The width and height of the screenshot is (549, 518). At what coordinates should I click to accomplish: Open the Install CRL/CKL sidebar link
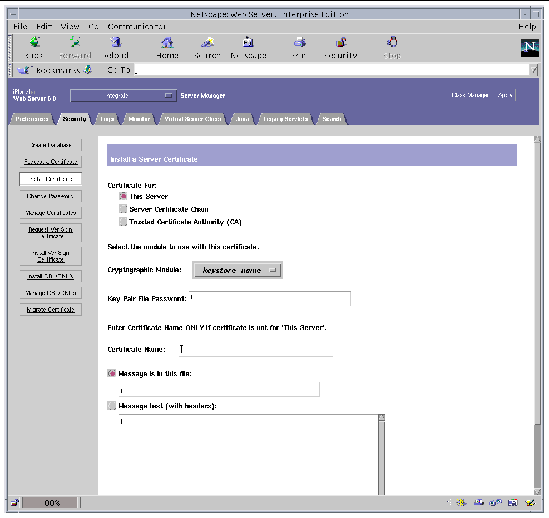coord(51,276)
